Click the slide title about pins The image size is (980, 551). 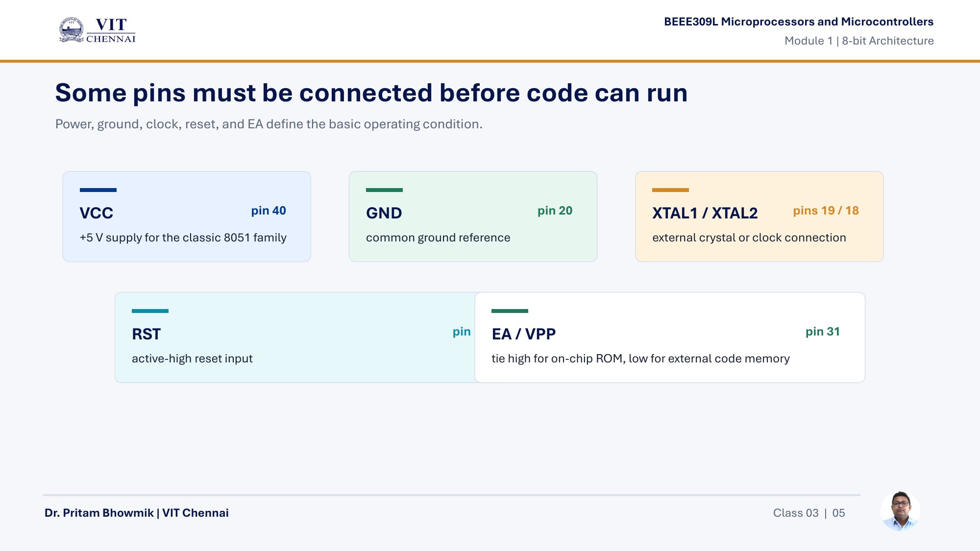371,93
